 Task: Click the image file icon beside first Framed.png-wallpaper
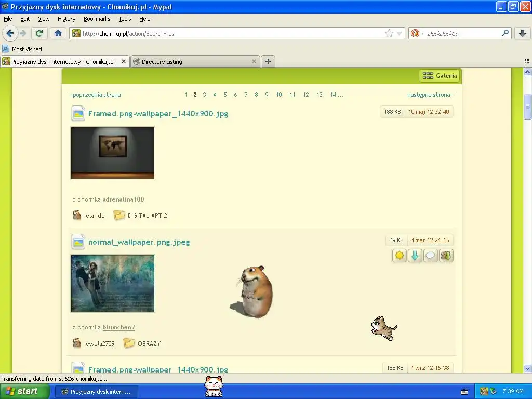pyautogui.click(x=78, y=114)
